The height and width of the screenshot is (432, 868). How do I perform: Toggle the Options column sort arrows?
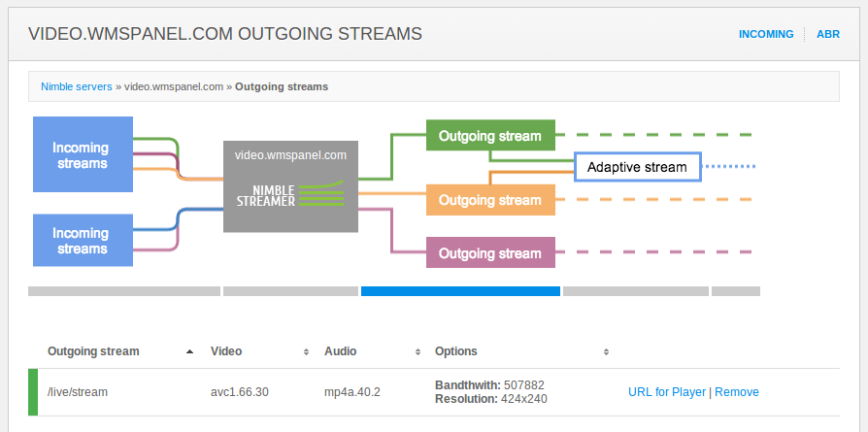[606, 351]
